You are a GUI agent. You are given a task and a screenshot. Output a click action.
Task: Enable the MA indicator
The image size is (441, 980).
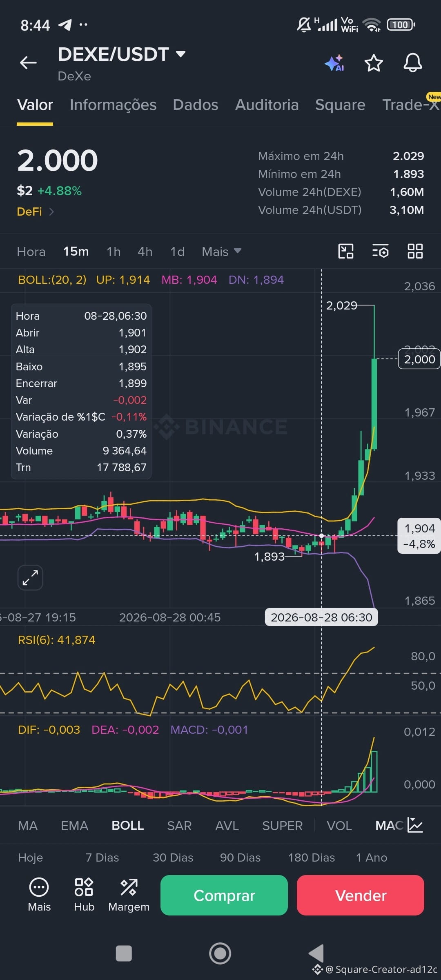pyautogui.click(x=28, y=826)
